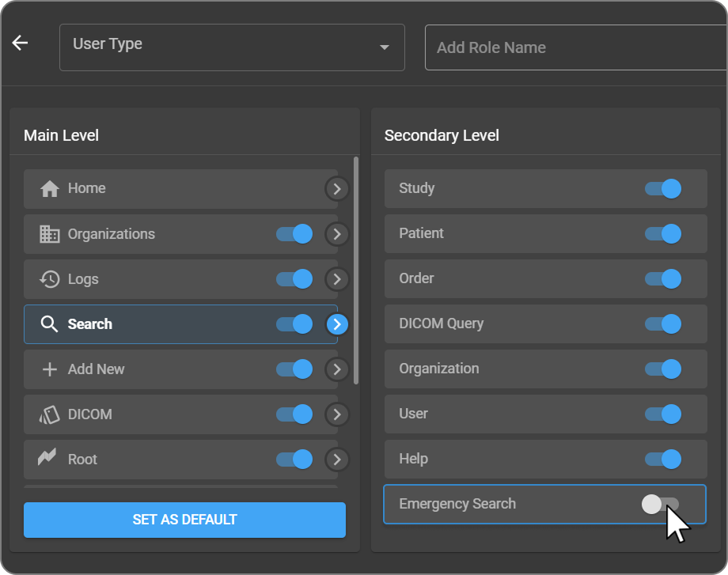Expand Root chevron arrow
Image resolution: width=728 pixels, height=575 pixels.
[337, 459]
